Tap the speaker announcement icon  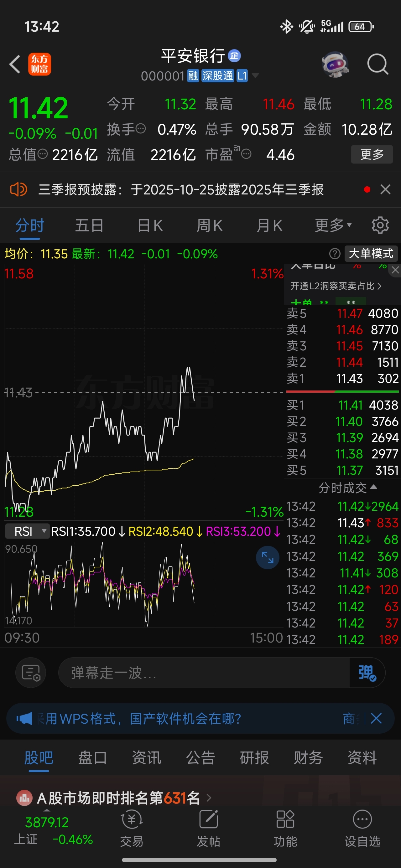point(18,189)
